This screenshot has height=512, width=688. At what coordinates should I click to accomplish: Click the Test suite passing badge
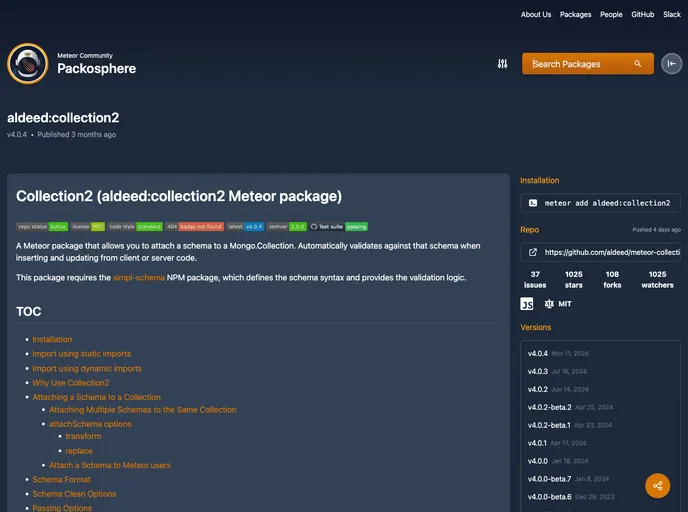click(339, 226)
